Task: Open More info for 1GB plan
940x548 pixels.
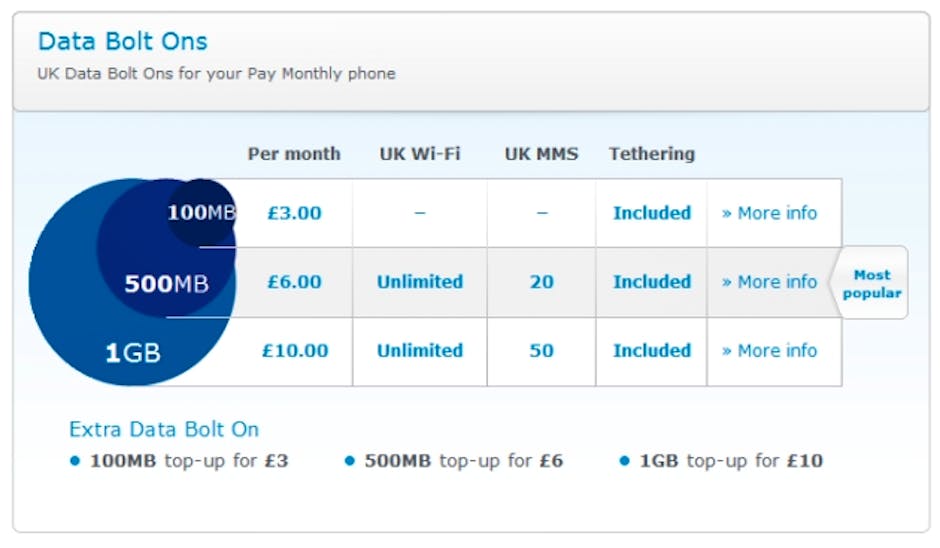Action: point(769,351)
